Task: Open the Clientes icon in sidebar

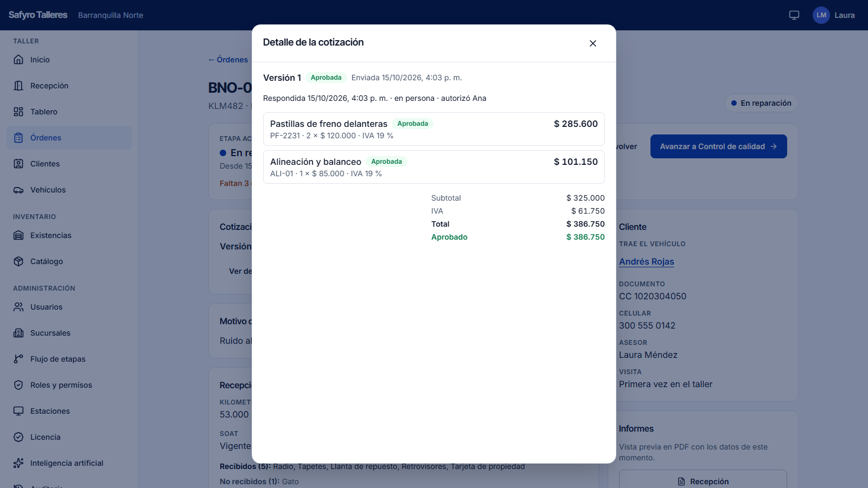Action: (x=18, y=164)
